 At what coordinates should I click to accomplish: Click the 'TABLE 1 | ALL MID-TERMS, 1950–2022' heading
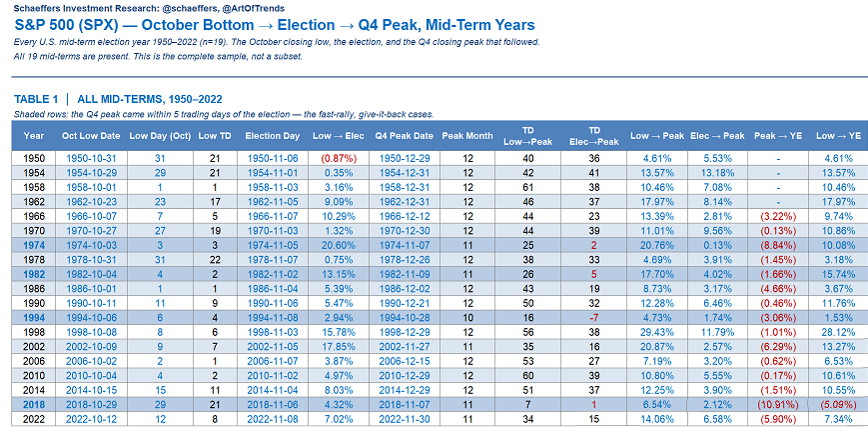pyautogui.click(x=118, y=100)
